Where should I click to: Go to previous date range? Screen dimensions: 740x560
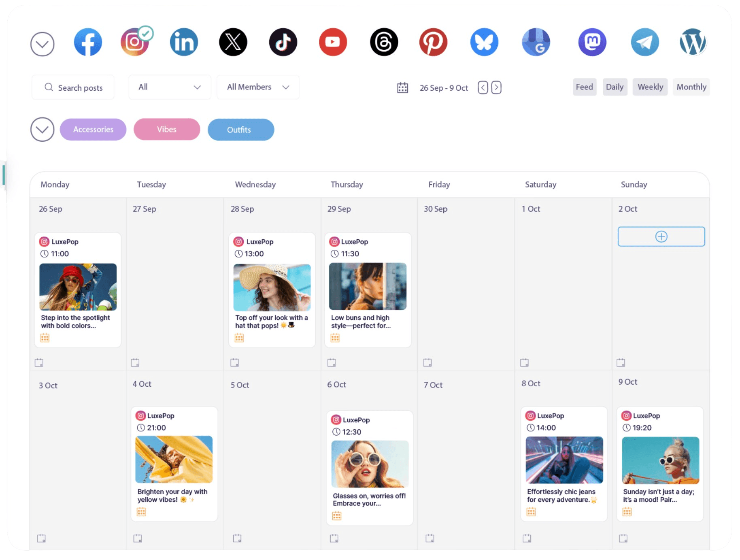(483, 87)
